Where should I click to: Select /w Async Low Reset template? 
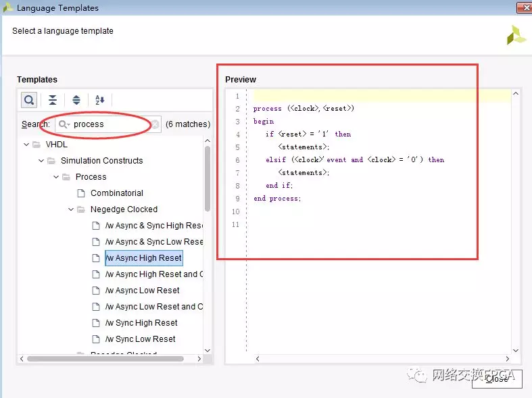click(x=142, y=291)
